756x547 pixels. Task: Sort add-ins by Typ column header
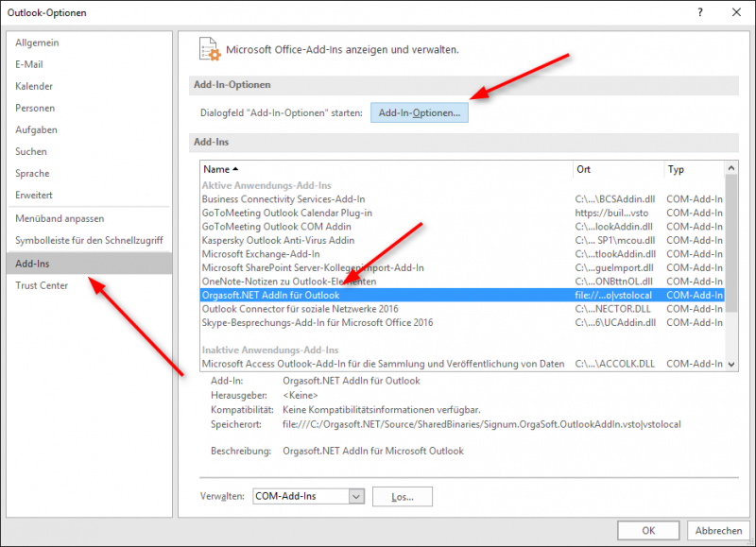click(692, 168)
